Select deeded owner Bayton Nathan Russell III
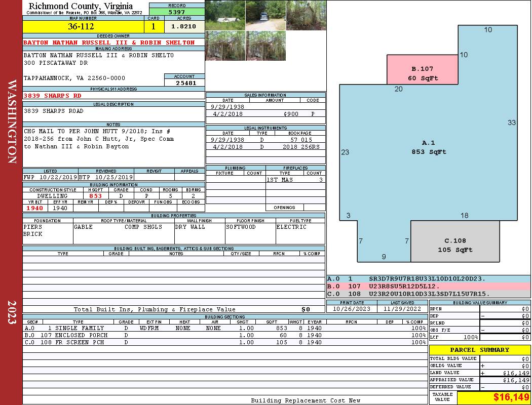This screenshot has height=405, width=532. (109, 43)
